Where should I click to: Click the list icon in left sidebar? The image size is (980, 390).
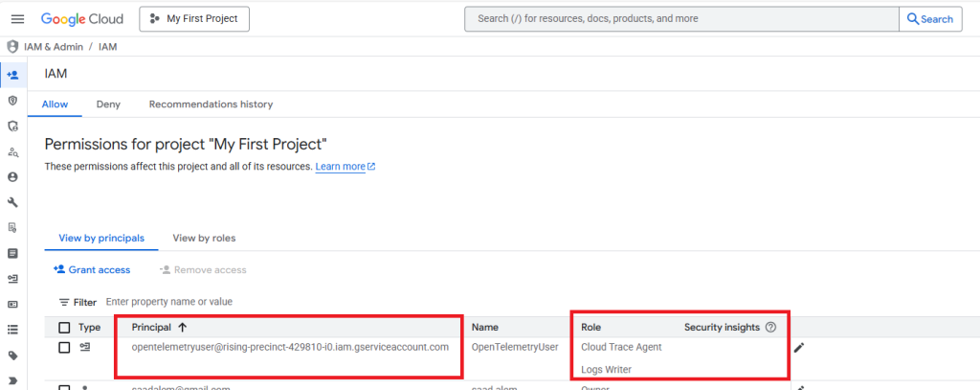pyautogui.click(x=12, y=330)
